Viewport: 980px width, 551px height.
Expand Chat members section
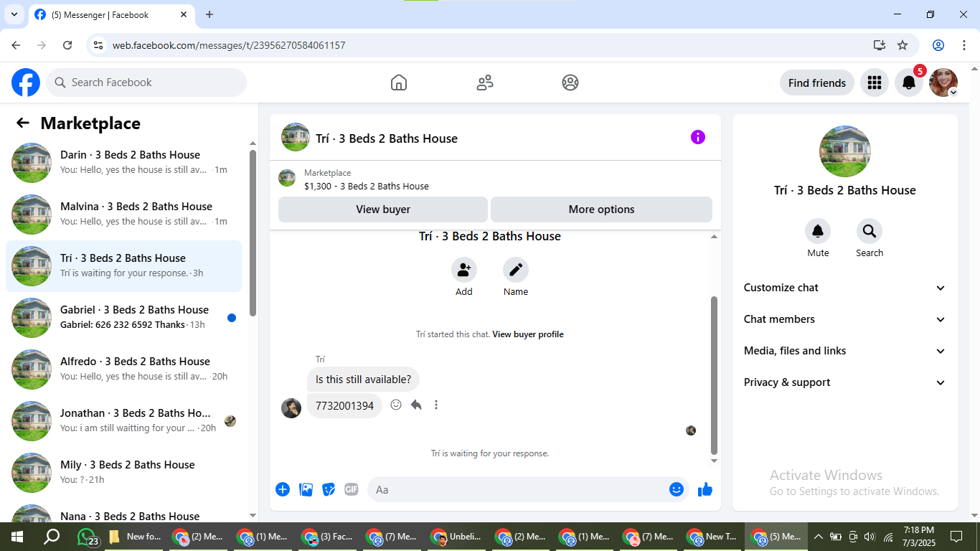[845, 319]
